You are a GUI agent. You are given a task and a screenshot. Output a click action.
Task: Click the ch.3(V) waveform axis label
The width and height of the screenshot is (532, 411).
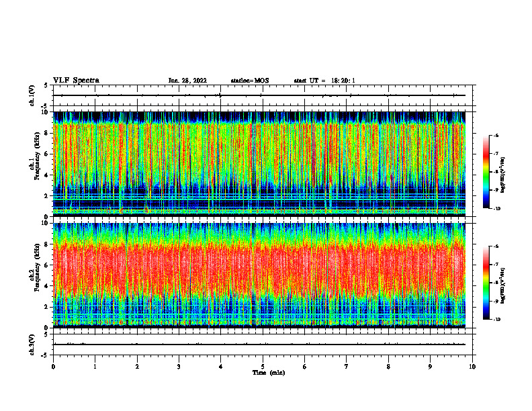point(32,345)
